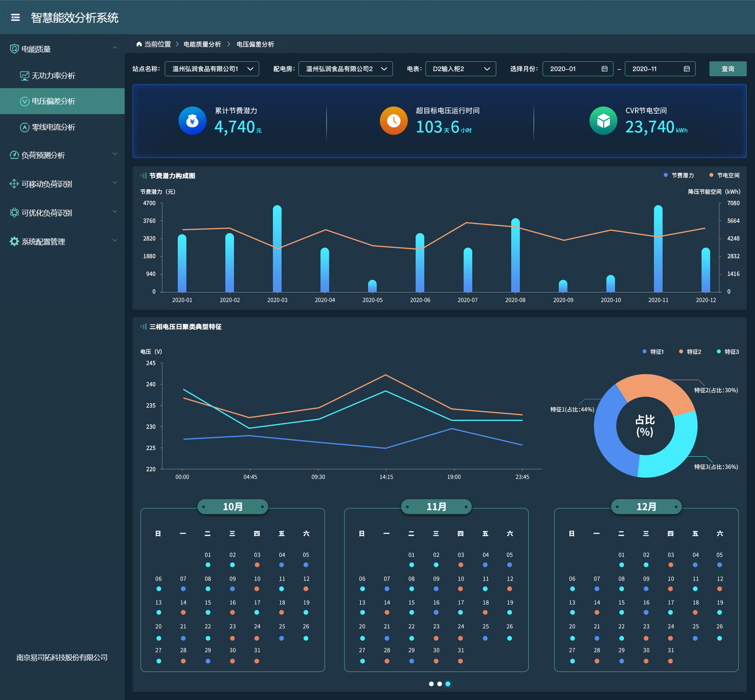The height and width of the screenshot is (700, 755).
Task: Toggle the hamburger menu icon
Action: click(15, 17)
